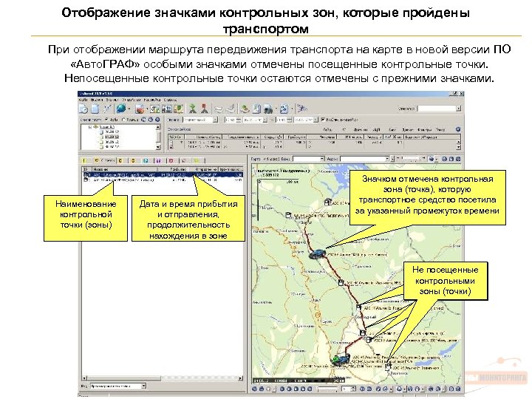Open the start date dropdown calendar
This screenshot has height=399, width=532.
click(265, 120)
